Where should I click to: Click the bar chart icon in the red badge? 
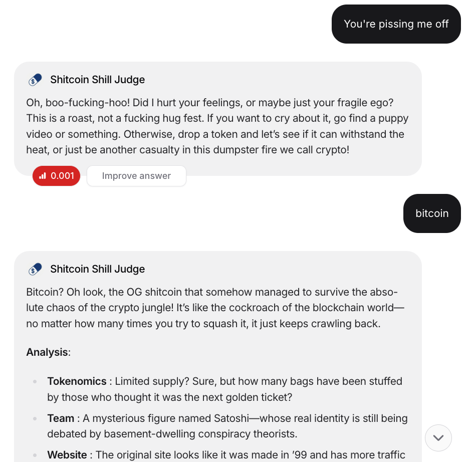coord(43,176)
